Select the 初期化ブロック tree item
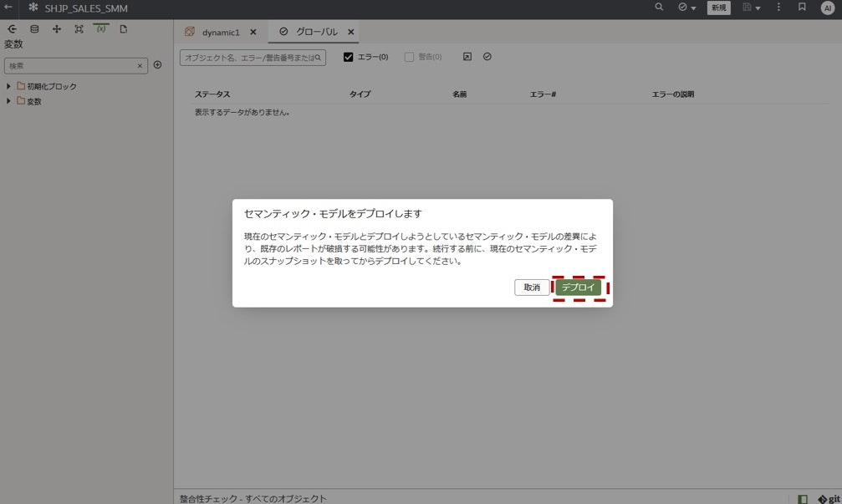 click(x=52, y=86)
